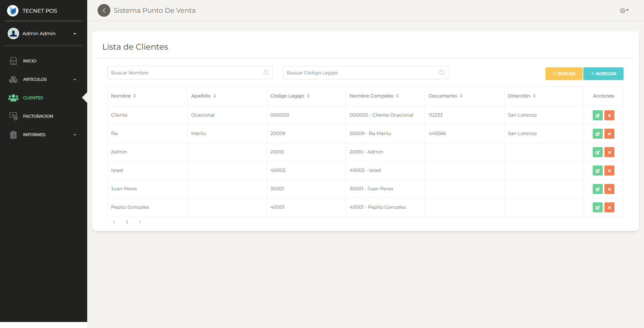644x328 pixels.
Task: Click the back arrow next to Sistema Punto De Venta
Action: [104, 10]
